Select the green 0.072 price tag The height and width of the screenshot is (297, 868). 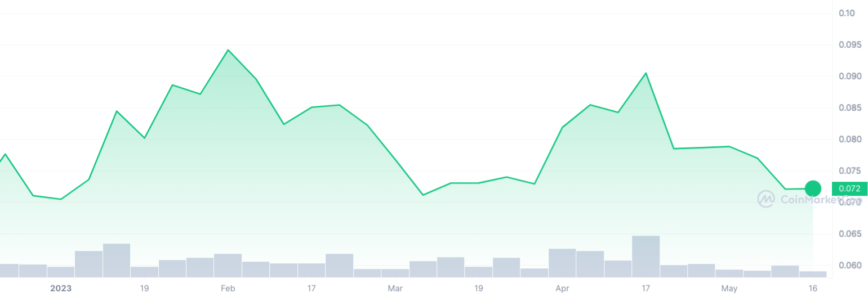tap(849, 189)
